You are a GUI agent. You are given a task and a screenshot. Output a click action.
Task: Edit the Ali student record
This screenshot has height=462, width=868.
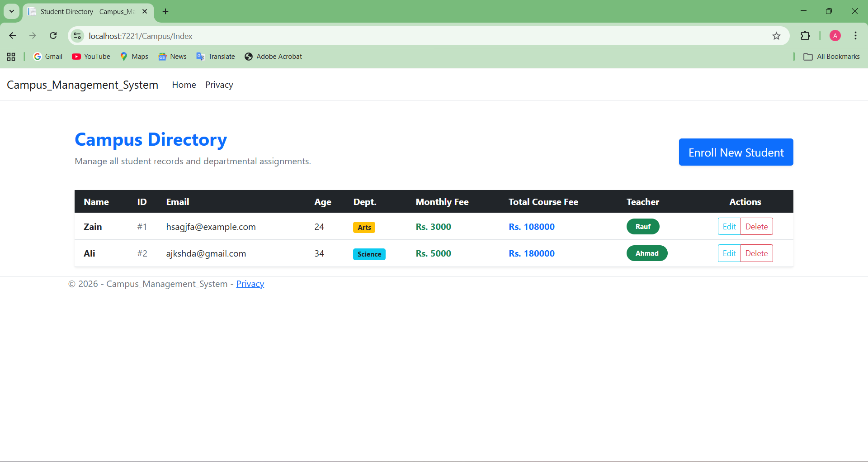point(729,253)
